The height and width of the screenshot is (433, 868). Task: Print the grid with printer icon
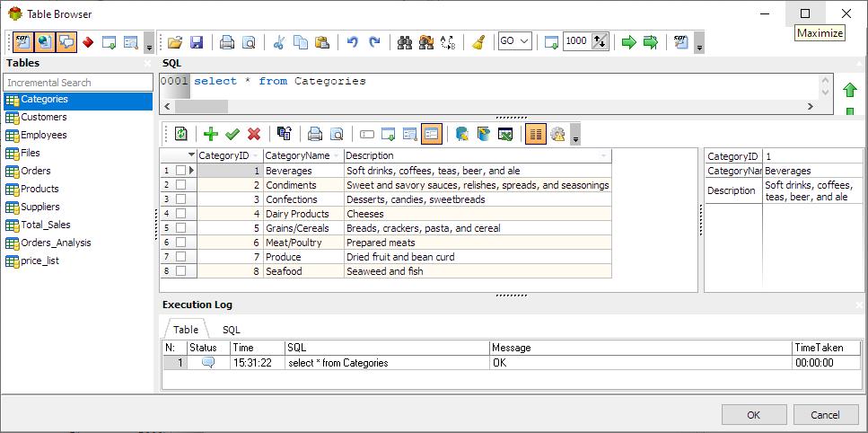[315, 134]
